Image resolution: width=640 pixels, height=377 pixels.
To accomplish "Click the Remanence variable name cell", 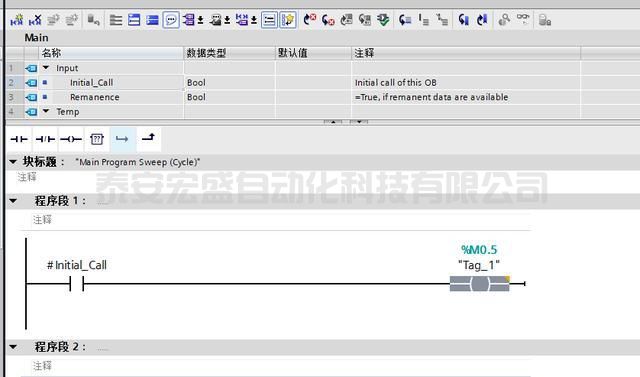I will (94, 97).
